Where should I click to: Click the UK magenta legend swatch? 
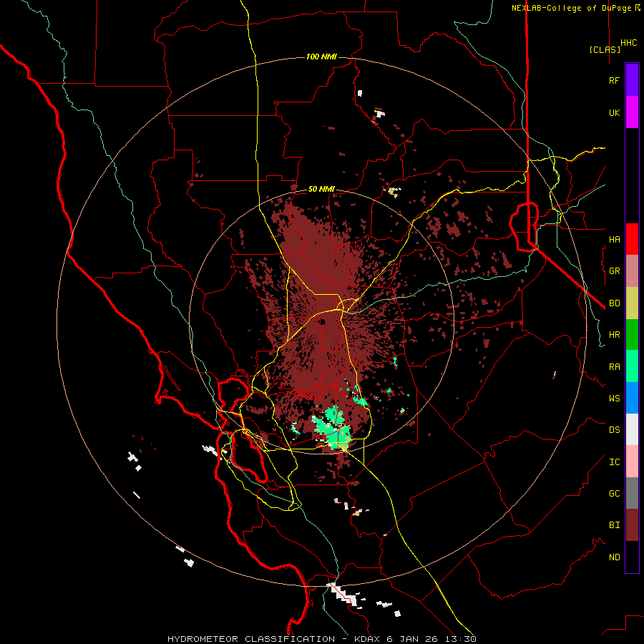(632, 112)
